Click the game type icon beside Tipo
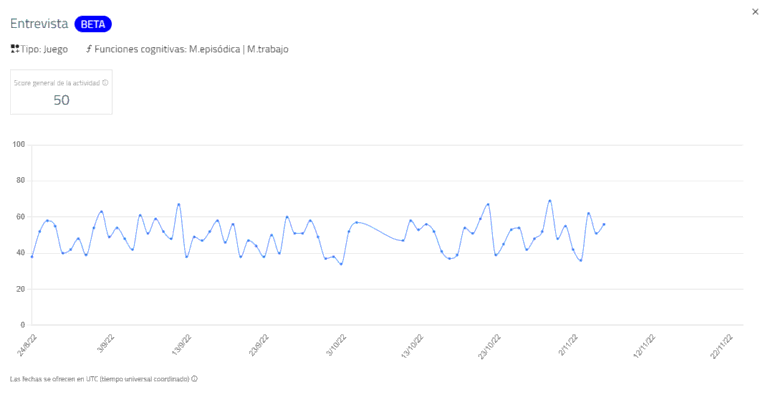This screenshot has height=400, width=768. 15,48
